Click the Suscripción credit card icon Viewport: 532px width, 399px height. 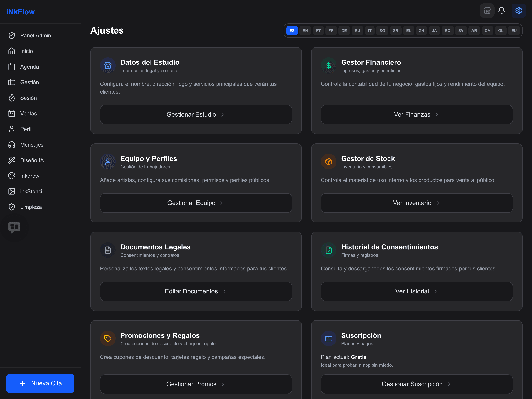coord(329,339)
